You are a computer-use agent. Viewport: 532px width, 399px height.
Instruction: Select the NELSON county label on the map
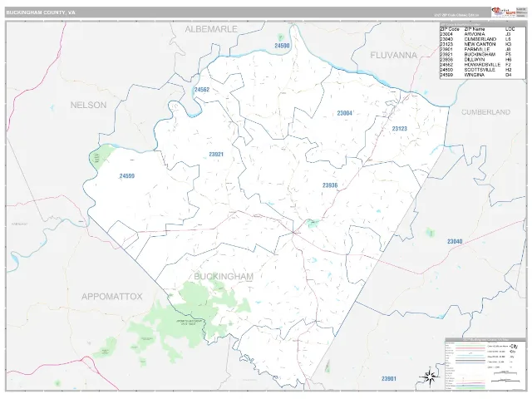89,105
